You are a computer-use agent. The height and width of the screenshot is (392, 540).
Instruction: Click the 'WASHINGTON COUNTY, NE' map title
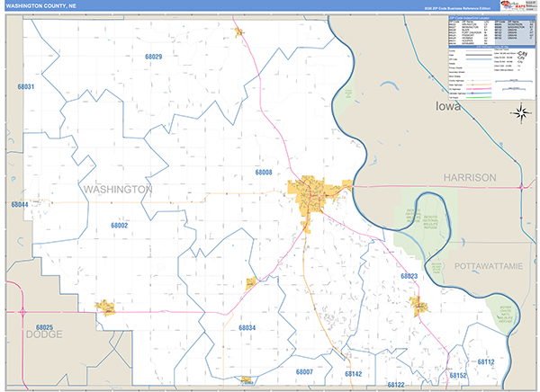click(41, 6)
